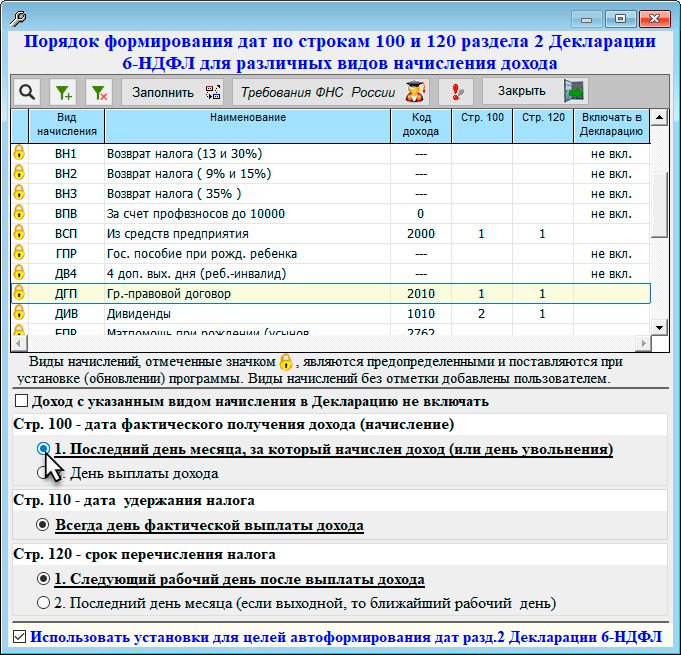Image resolution: width=681 pixels, height=655 pixels.
Task: Select 'День выплаты дохода' radio option
Action: click(43, 473)
